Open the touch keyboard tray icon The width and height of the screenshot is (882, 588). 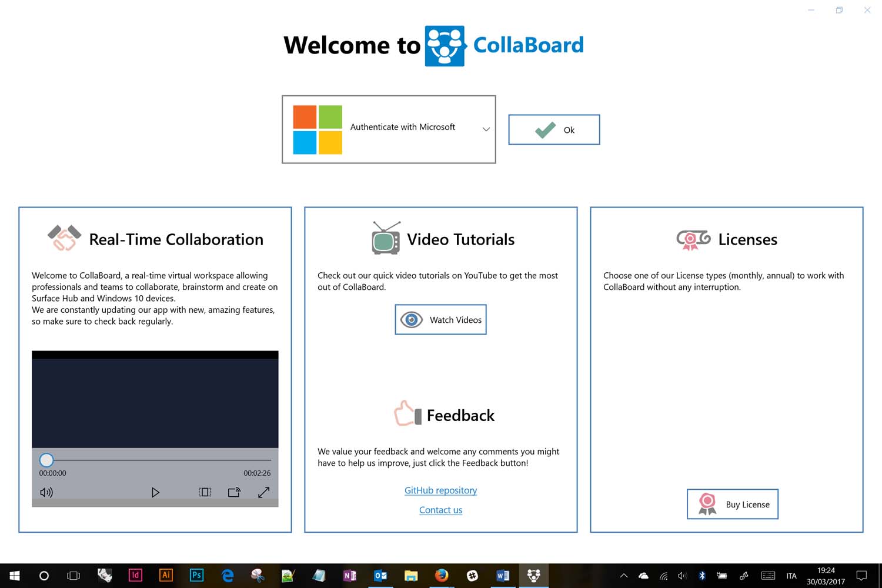(x=768, y=576)
